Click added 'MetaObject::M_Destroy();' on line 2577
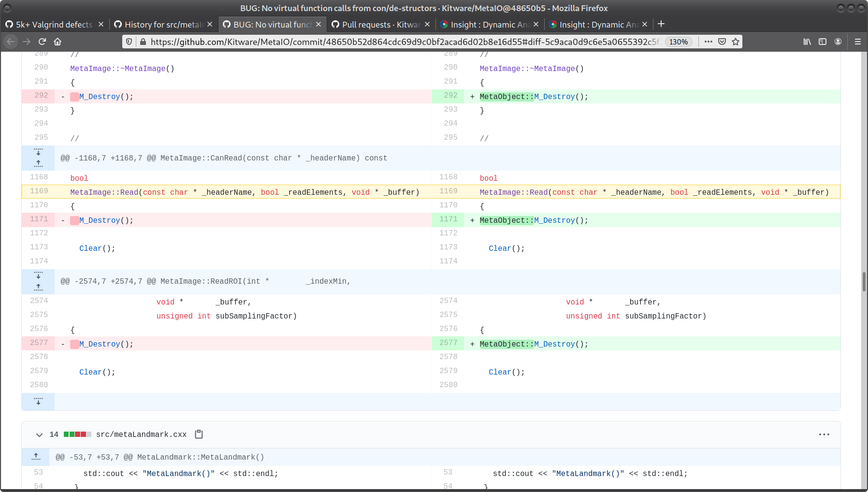 [534, 344]
